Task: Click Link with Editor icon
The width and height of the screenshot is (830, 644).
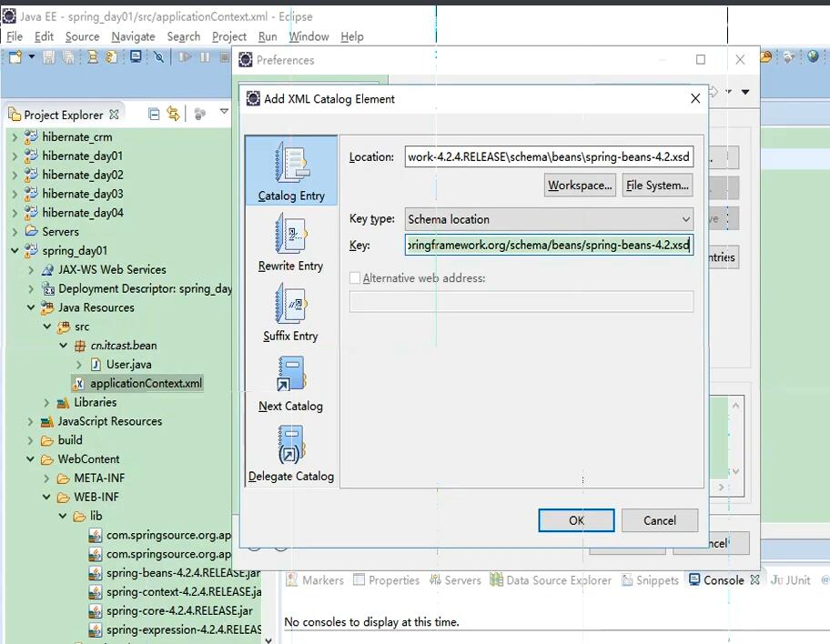Action: (173, 113)
